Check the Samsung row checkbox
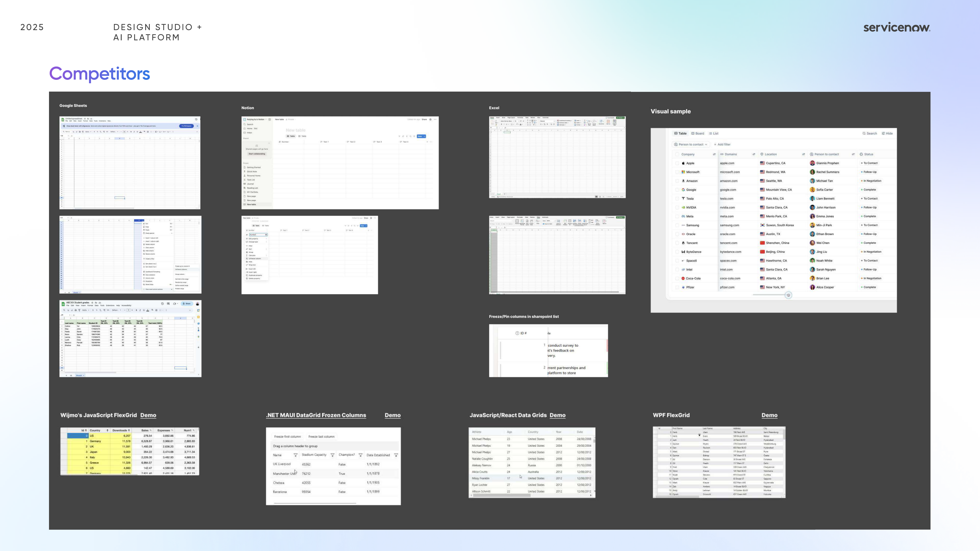The width and height of the screenshot is (980, 551). tap(677, 225)
